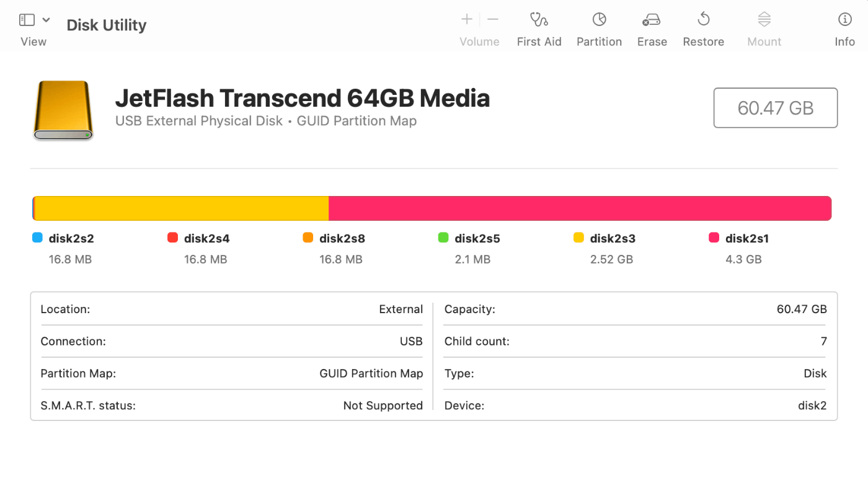The image size is (868, 480).
Task: Click the Not Supported S.M.A.R.T. value
Action: point(383,406)
